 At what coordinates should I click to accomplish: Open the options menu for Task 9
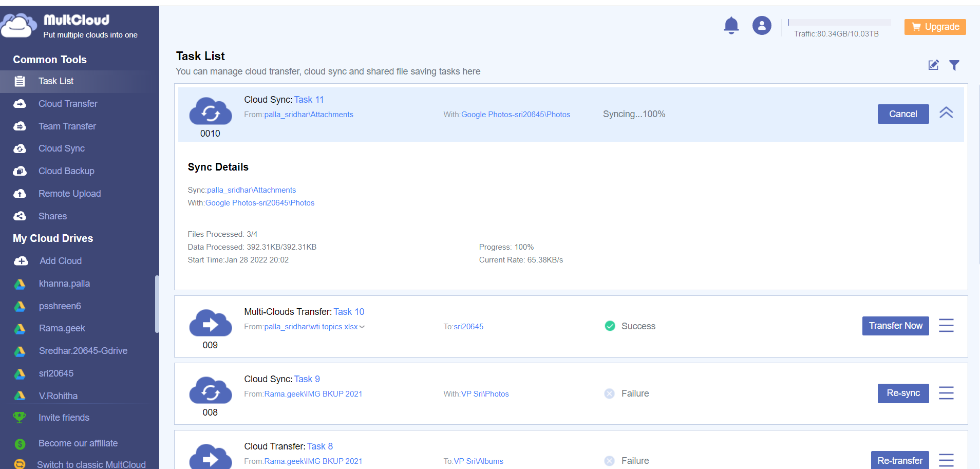pos(946,393)
